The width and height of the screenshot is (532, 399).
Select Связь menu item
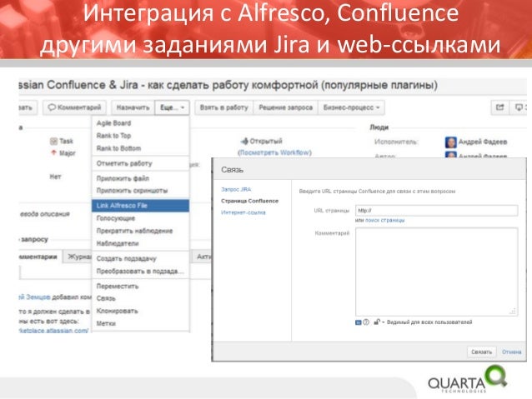point(140,298)
